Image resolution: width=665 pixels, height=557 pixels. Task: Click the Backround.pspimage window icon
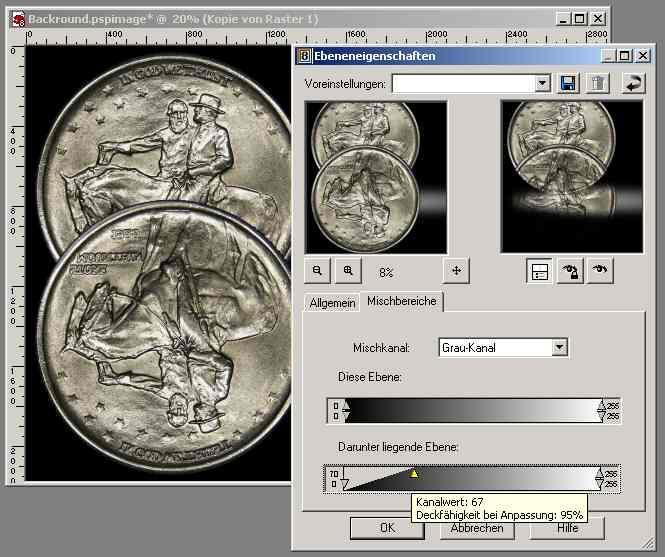click(x=18, y=20)
